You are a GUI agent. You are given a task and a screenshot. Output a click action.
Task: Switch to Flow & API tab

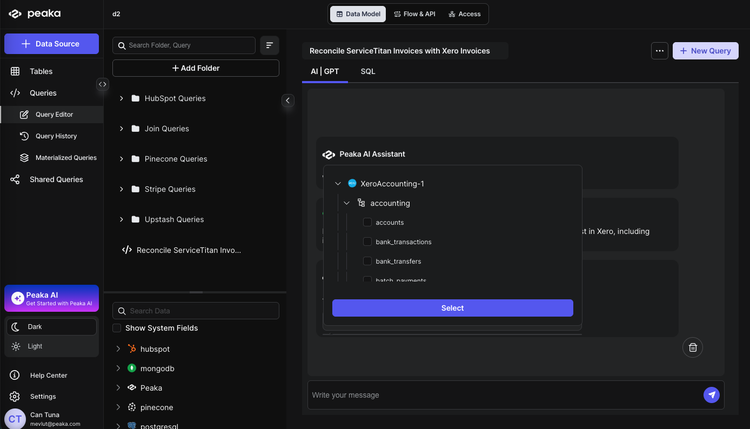(414, 14)
